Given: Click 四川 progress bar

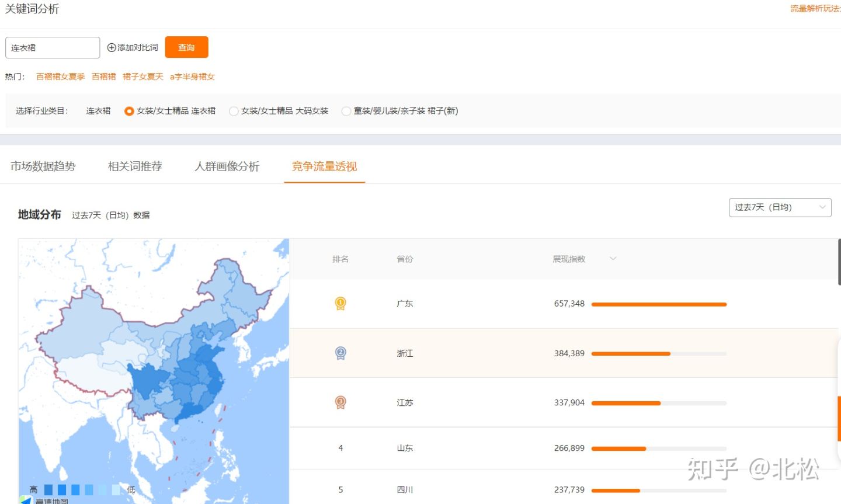Looking at the screenshot, I should (x=659, y=490).
